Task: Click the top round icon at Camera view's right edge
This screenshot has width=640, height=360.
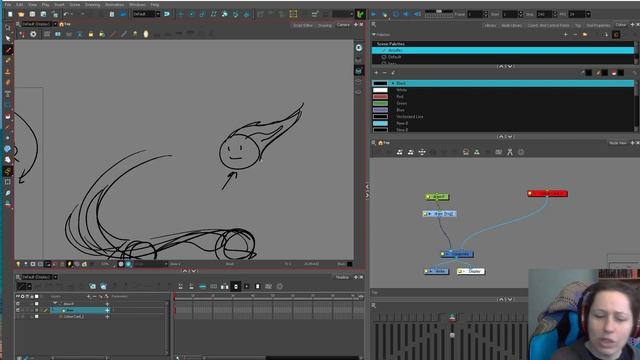Action: [x=358, y=48]
